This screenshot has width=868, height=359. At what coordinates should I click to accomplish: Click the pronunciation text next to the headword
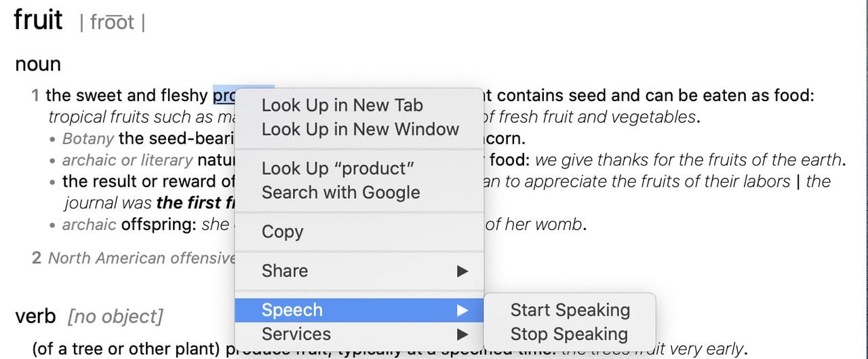[112, 22]
